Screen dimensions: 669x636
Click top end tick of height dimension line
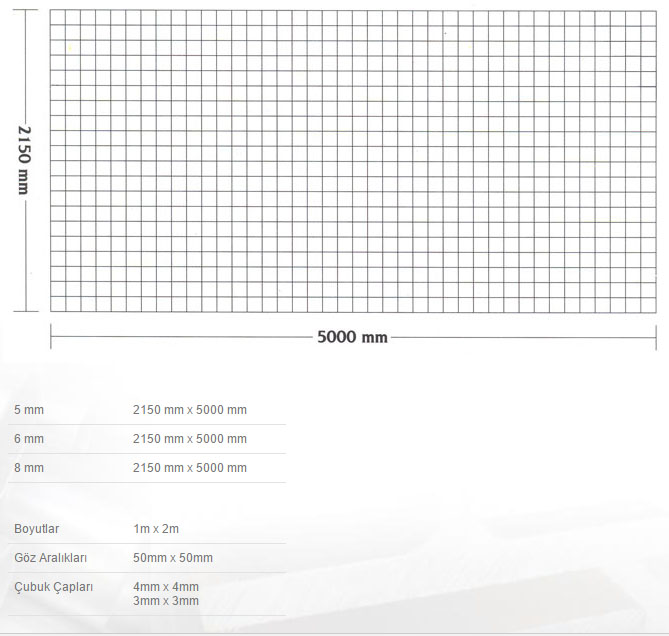pos(25,10)
